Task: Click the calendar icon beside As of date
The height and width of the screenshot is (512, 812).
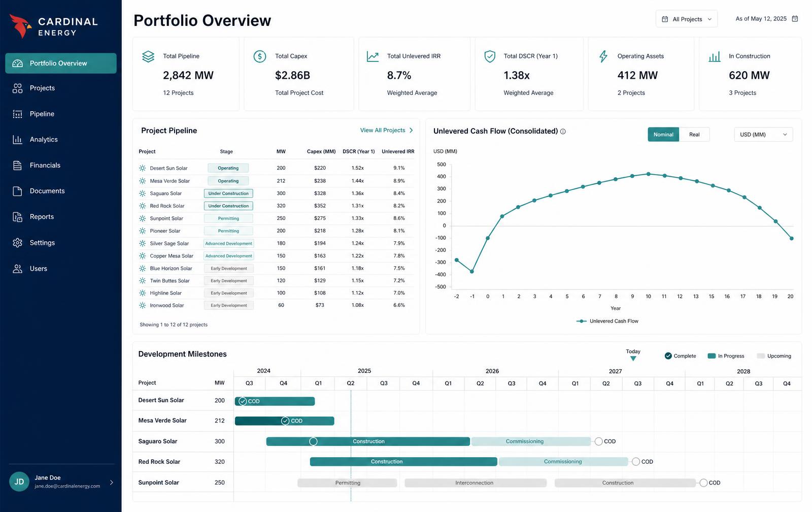Action: 795,19
